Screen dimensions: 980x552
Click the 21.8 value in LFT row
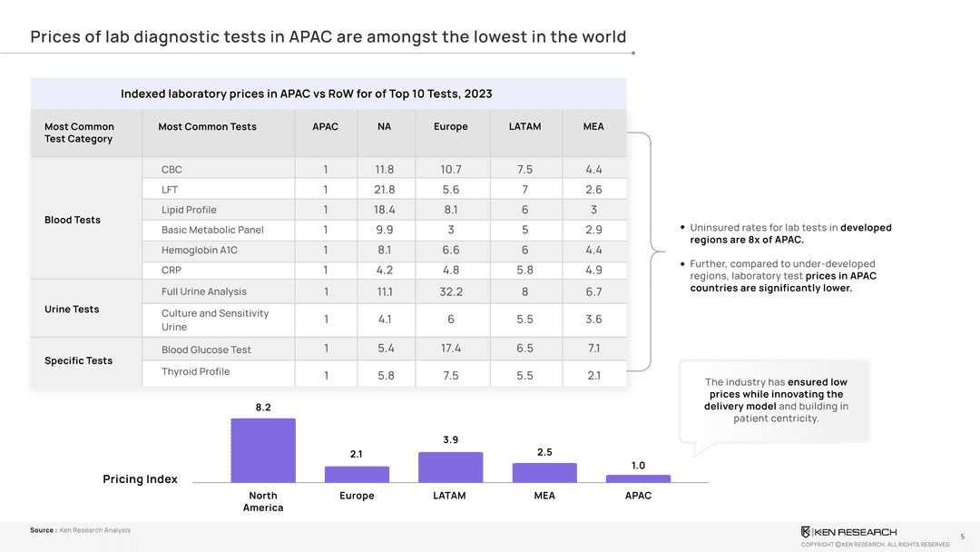(x=385, y=190)
